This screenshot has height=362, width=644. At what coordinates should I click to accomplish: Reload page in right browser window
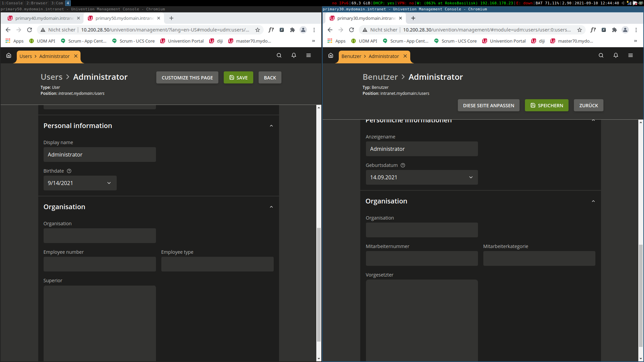click(351, 30)
